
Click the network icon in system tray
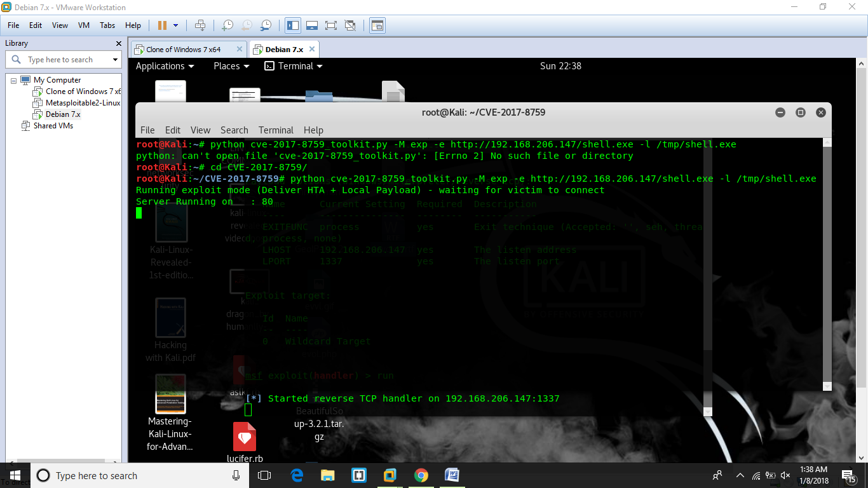(x=756, y=475)
